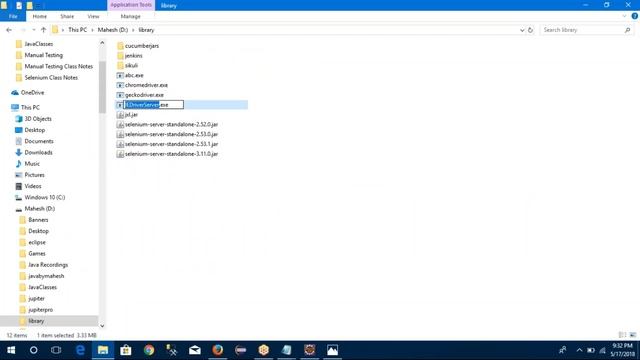Image resolution: width=640 pixels, height=360 pixels.
Task: Refresh the library folder view
Action: coord(530,30)
